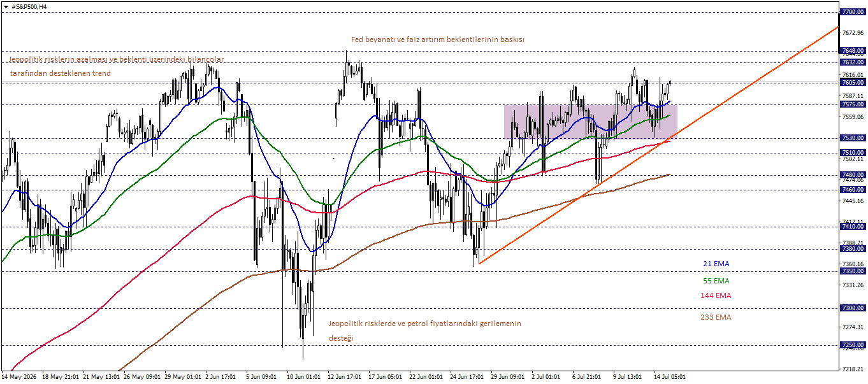Click the 7331.26 price scale value
The width and height of the screenshot is (868, 384).
[853, 285]
